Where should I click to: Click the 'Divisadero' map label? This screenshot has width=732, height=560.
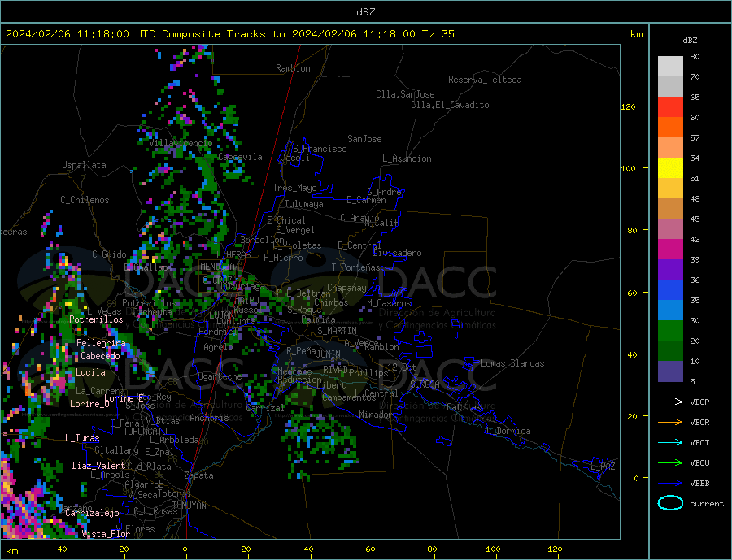tap(397, 253)
